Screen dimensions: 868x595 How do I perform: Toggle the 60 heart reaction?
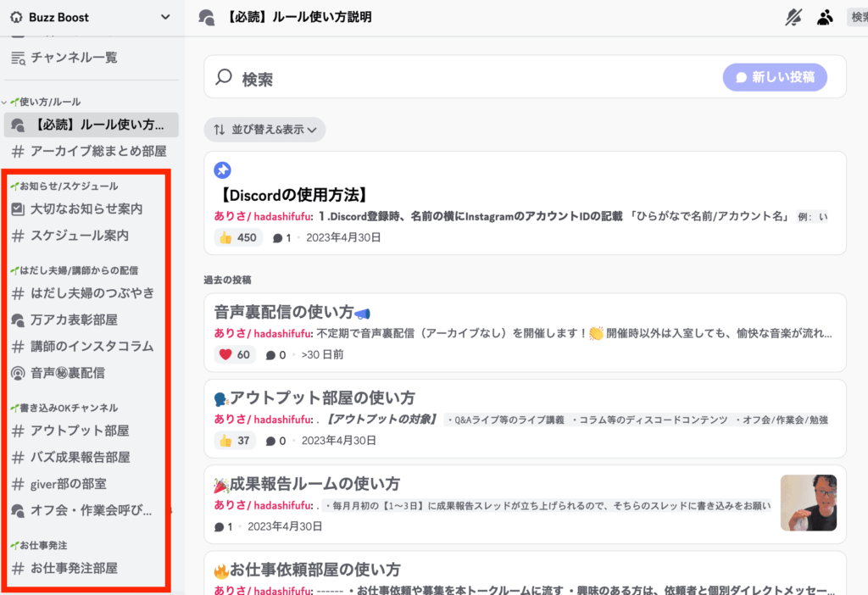pos(236,354)
